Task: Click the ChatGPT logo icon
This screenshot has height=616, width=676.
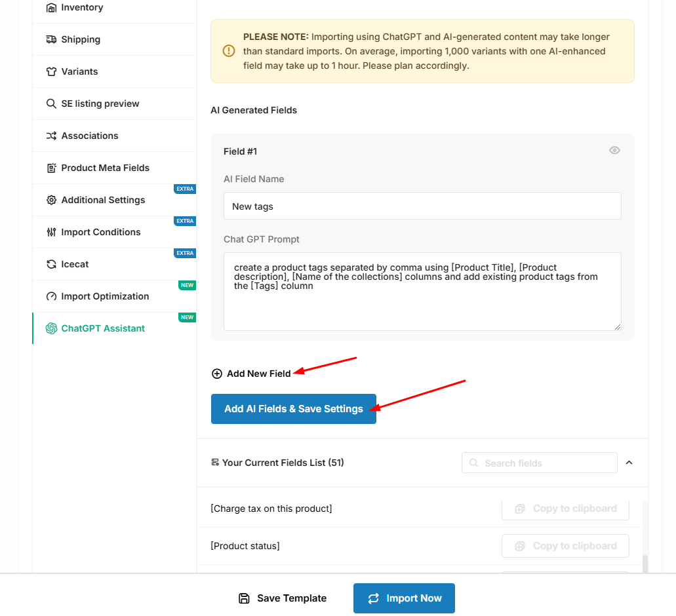Action: tap(51, 328)
